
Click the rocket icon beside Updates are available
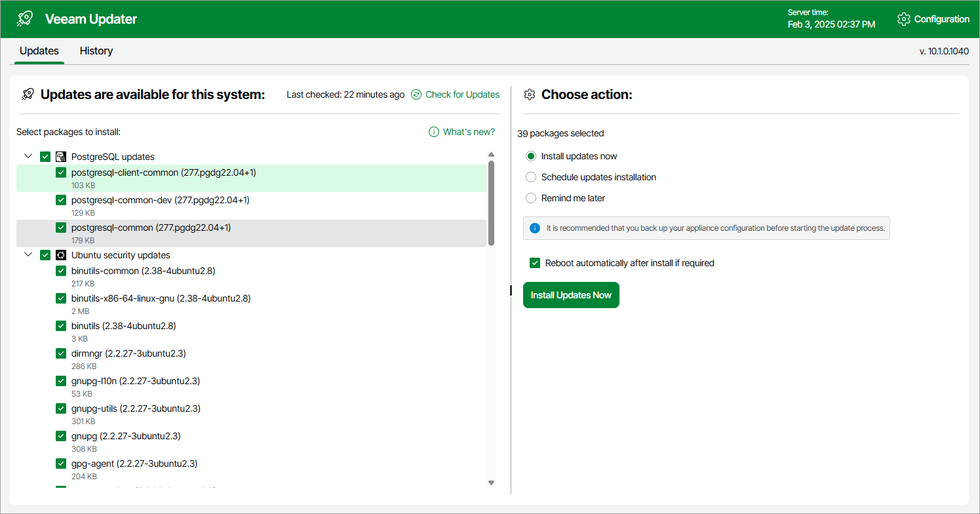(x=28, y=94)
